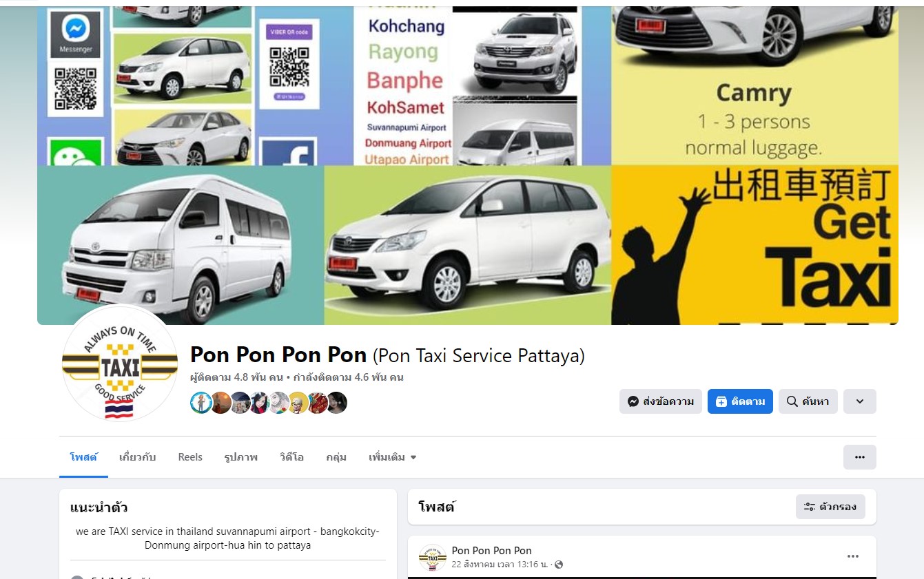The image size is (924, 579).
Task: Expand the chevron dropdown beside ค้นหา
Action: pos(860,401)
